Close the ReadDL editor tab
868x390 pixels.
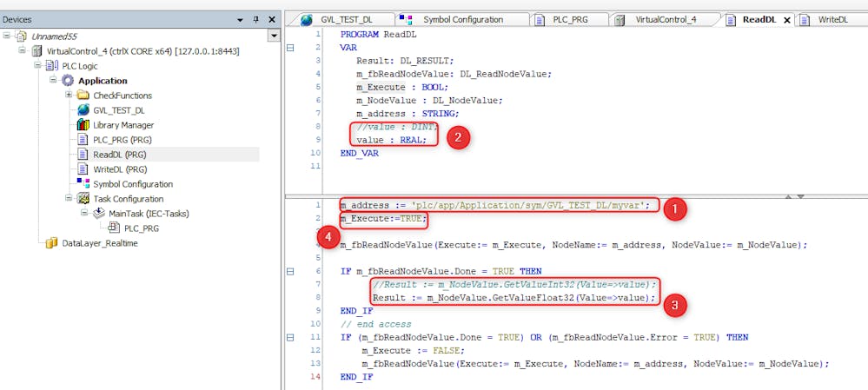(x=787, y=19)
